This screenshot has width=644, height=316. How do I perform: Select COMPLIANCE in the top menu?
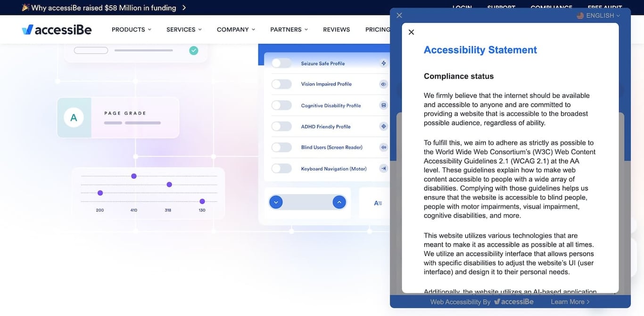551,8
